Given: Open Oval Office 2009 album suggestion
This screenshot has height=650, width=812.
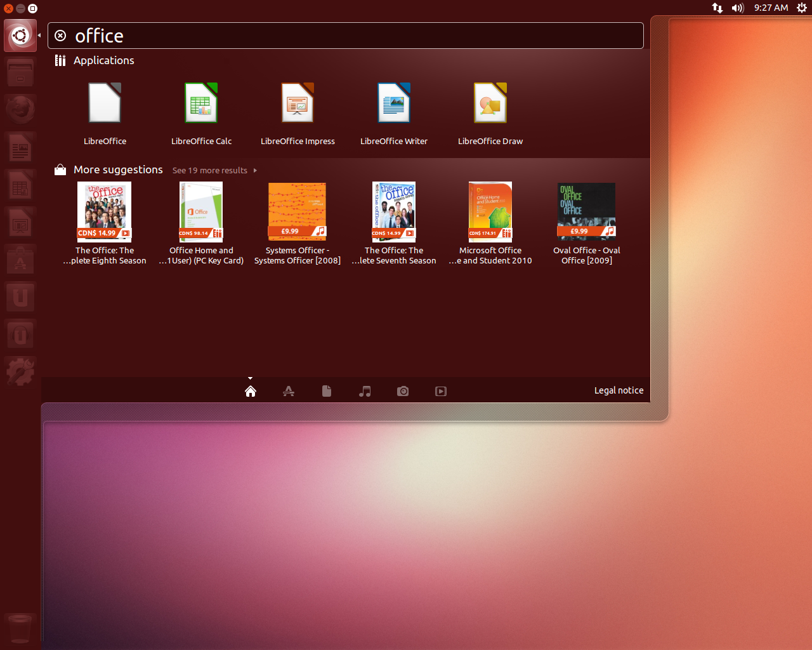Looking at the screenshot, I should tap(587, 223).
